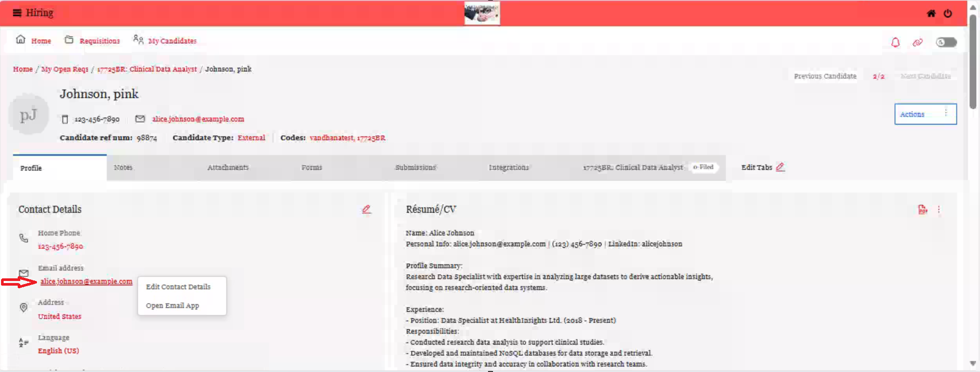Screen dimensions: 980x372
Task: Go to Previous Candidate
Action: click(x=825, y=76)
